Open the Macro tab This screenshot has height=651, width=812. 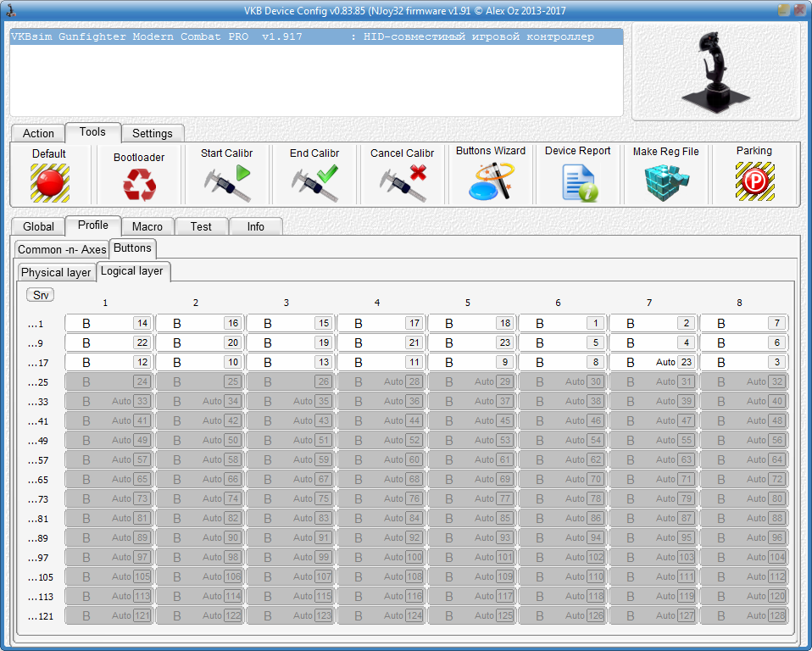pos(147,226)
